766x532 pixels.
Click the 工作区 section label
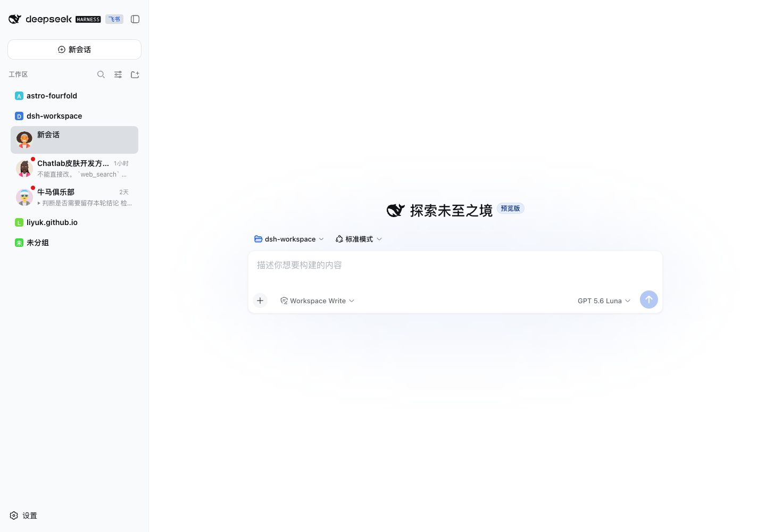18,74
